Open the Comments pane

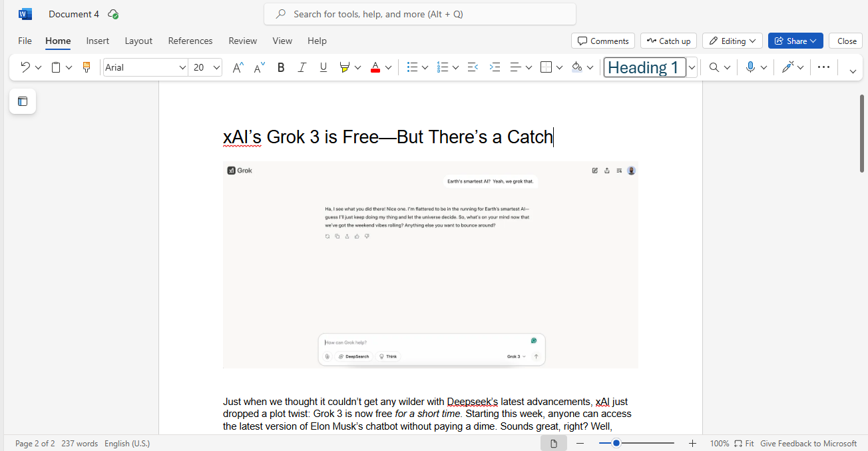coord(603,41)
